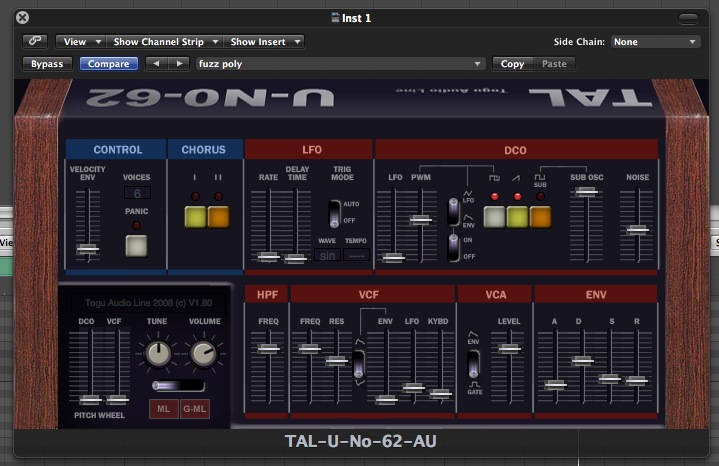This screenshot has width=719, height=466.
Task: Click the Copy button
Action: click(512, 63)
